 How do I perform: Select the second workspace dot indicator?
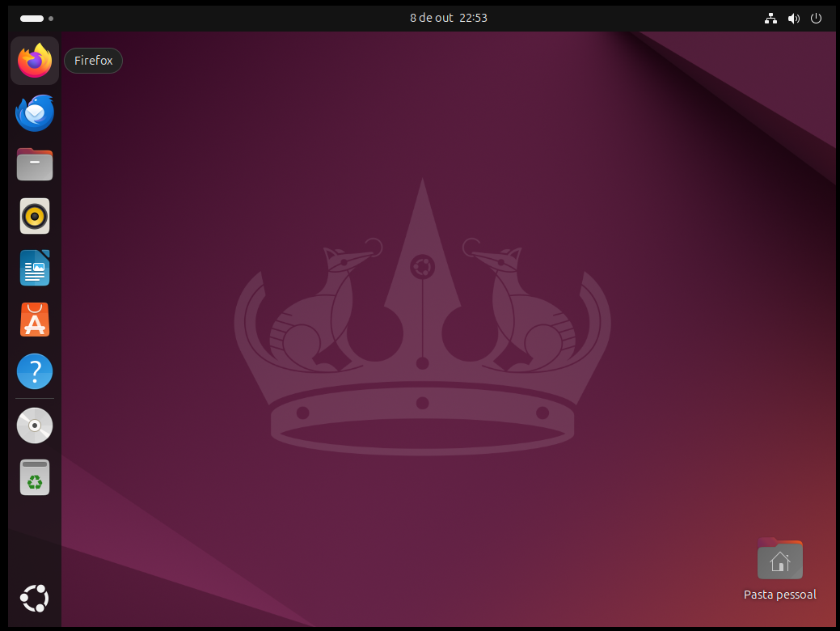(51, 17)
